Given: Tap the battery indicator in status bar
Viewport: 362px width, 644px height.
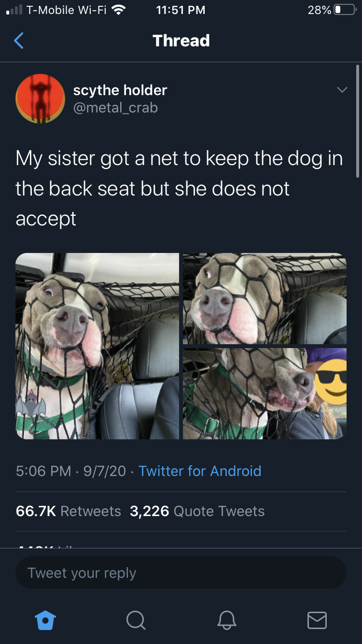Looking at the screenshot, I should (x=344, y=10).
